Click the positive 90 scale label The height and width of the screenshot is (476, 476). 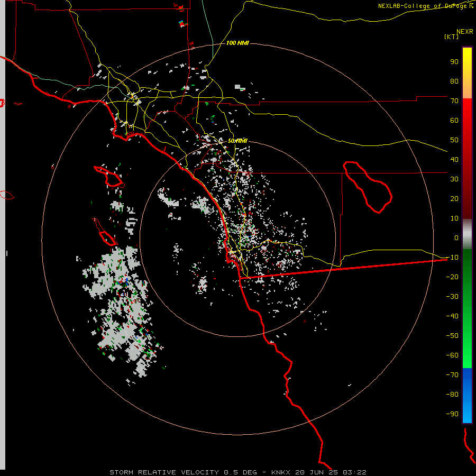454,62
